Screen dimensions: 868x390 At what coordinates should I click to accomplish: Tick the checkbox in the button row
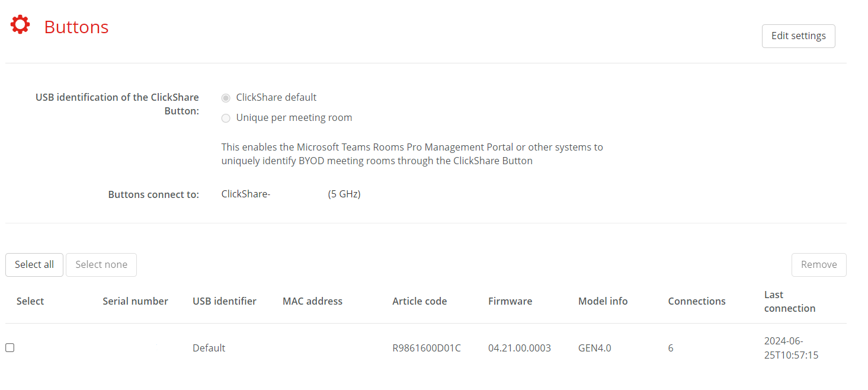(x=10, y=348)
